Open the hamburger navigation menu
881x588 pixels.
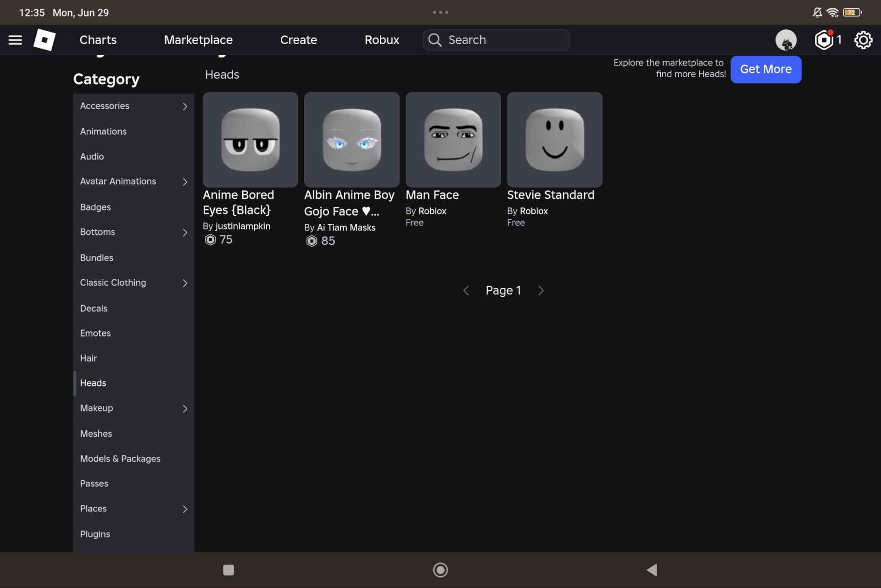pos(15,40)
